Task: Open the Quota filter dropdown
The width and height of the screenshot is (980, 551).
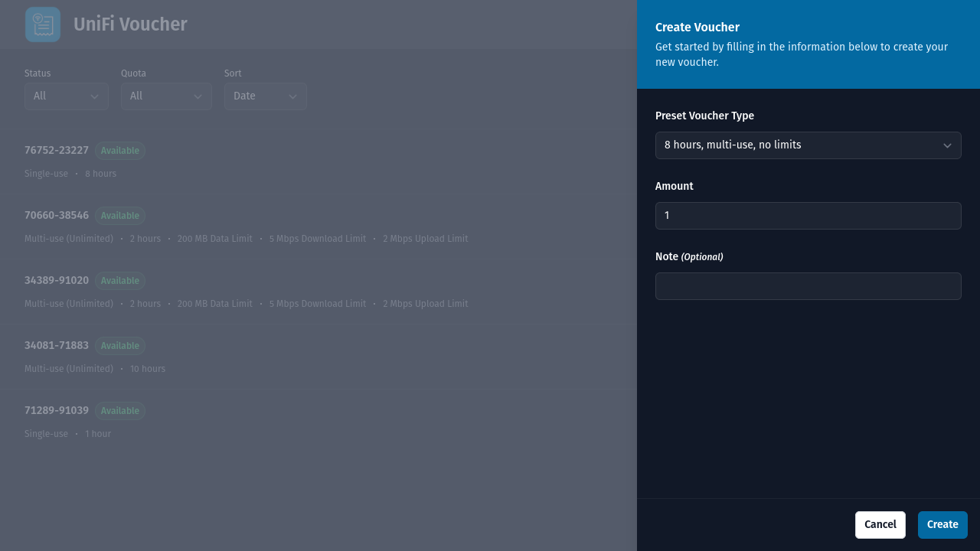Action: (x=166, y=96)
